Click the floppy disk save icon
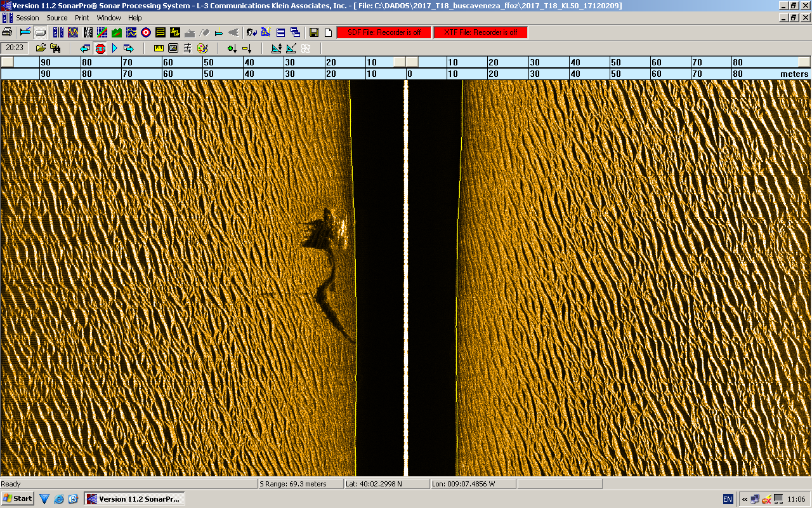Screen dimensions: 812x508 pos(313,32)
